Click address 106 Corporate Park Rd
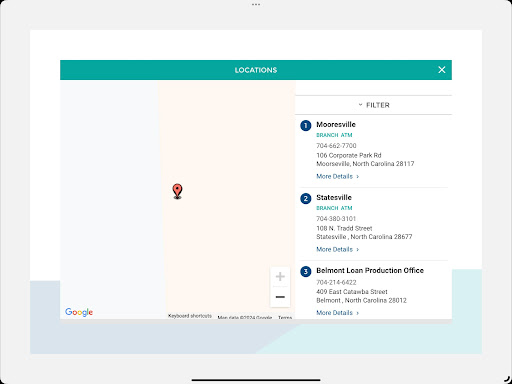 tap(349, 155)
